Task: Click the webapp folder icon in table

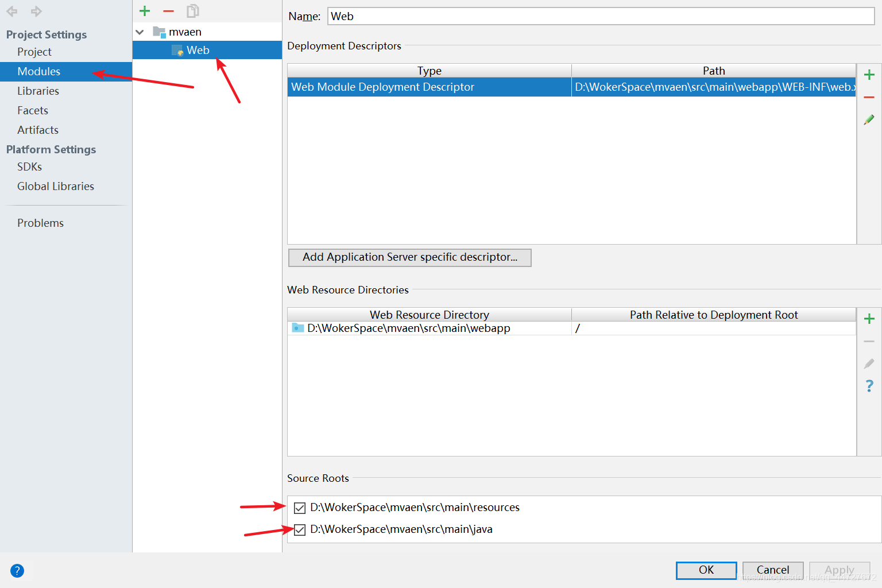Action: [298, 328]
